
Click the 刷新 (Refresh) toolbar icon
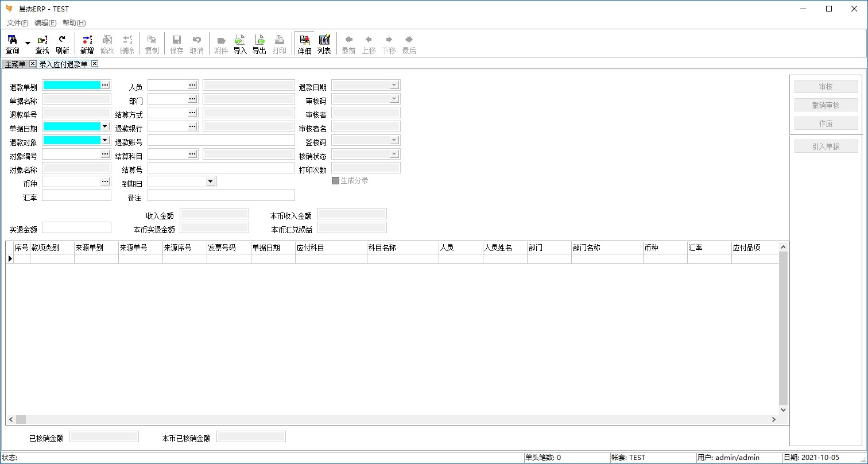tap(62, 44)
